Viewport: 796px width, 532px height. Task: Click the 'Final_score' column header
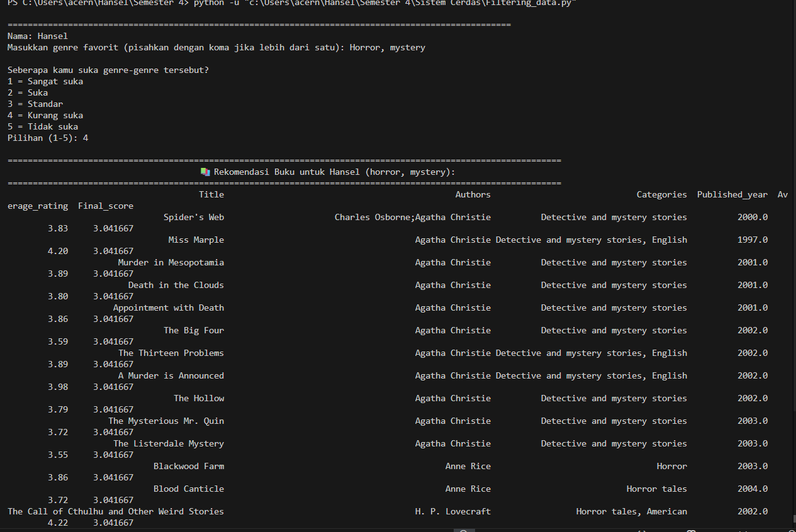click(x=106, y=206)
